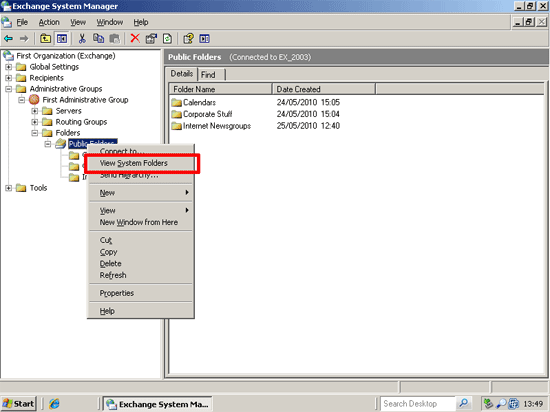Screen dimensions: 550x412
Task: Click the Cut scissors toolbar icon
Action: [82, 39]
